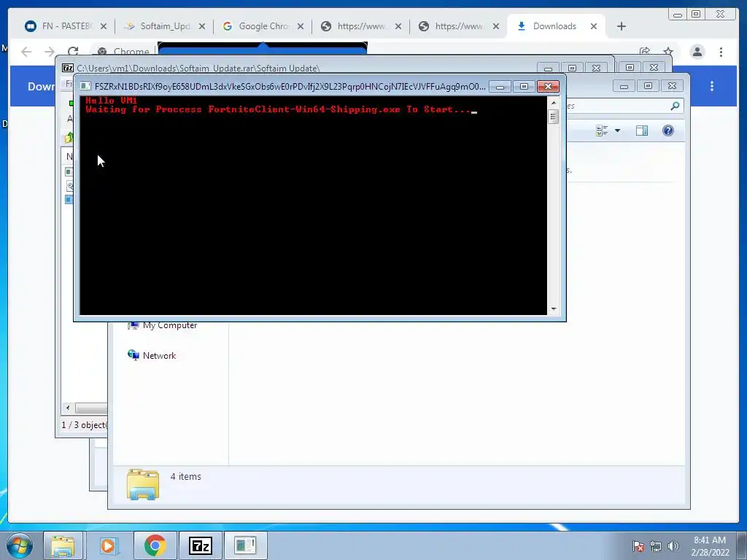The image size is (747, 560).
Task: Bookmark this page with the star
Action: [x=668, y=52]
